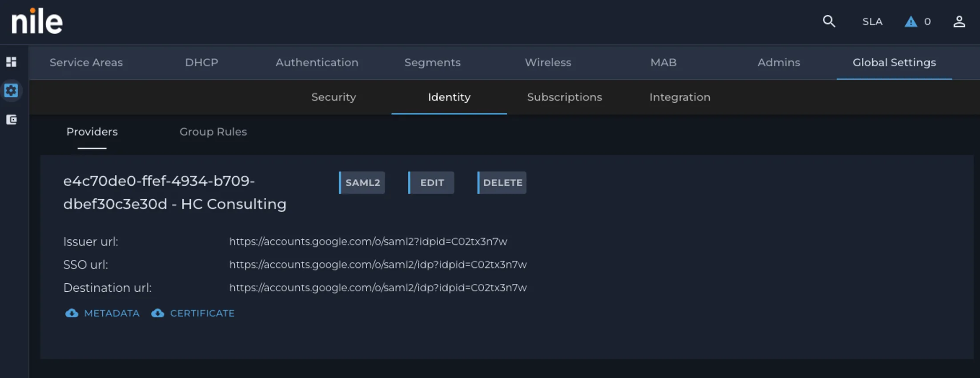Open the DHCP tab
This screenshot has width=980, height=378.
click(x=201, y=62)
